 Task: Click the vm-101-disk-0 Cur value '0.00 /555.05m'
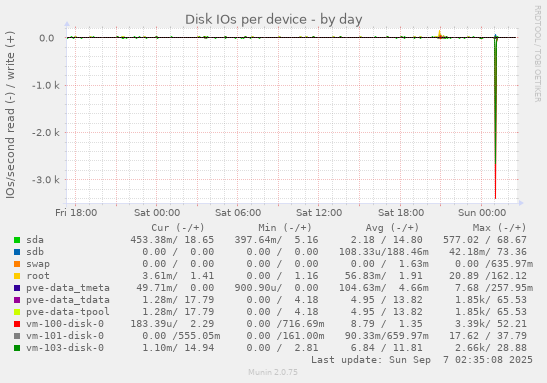[x=181, y=336]
